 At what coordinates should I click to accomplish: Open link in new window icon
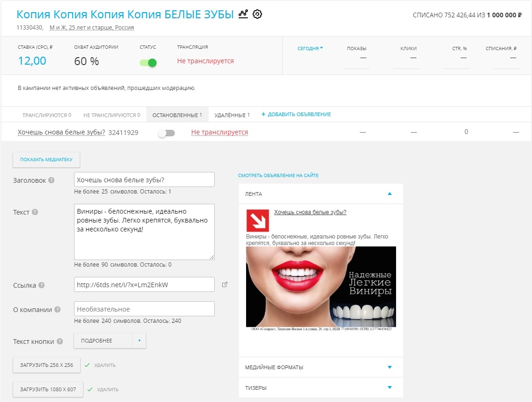pyautogui.click(x=224, y=284)
